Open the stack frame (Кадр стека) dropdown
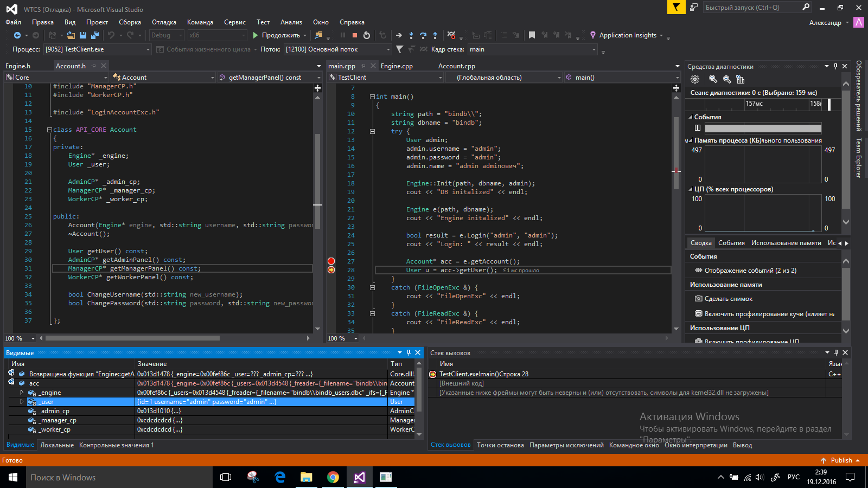Screen dimensions: 868x488 click(533, 49)
